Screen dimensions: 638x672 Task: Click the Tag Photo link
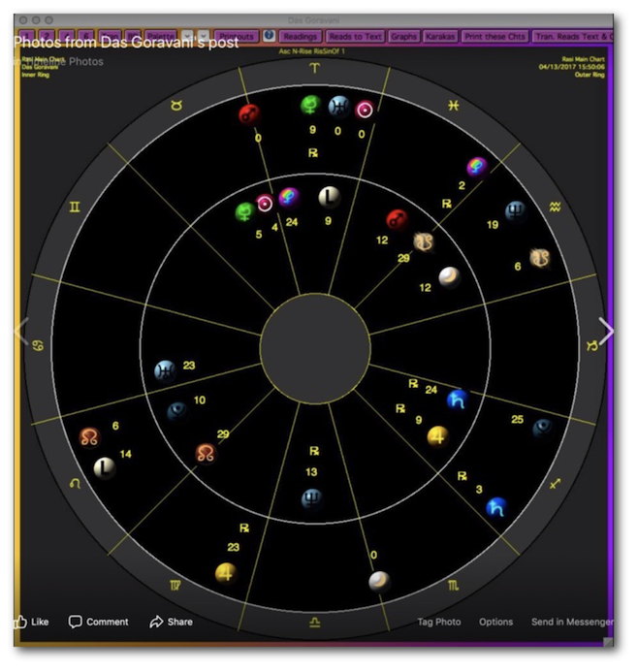[x=438, y=622]
